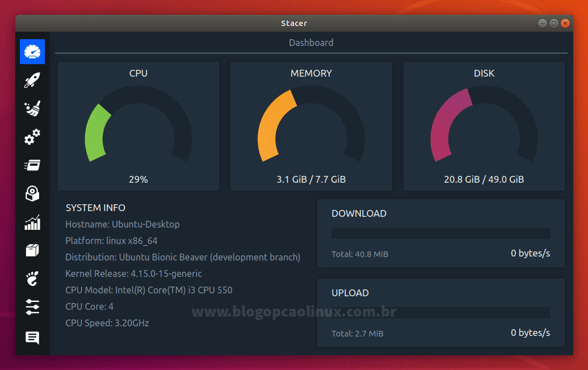Open GNOME Settings footprint icon
Screen dimensions: 588x370
(32, 279)
